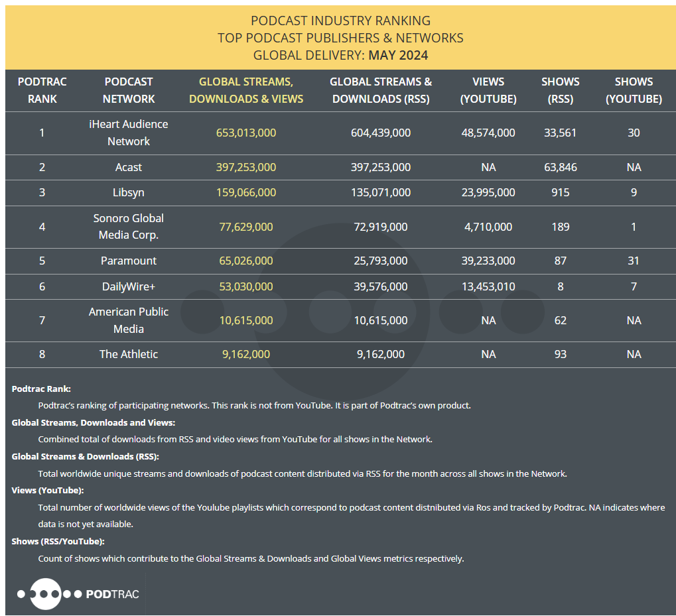Click The Athletic's 93 shows cell
The width and height of the screenshot is (676, 616).
point(561,354)
